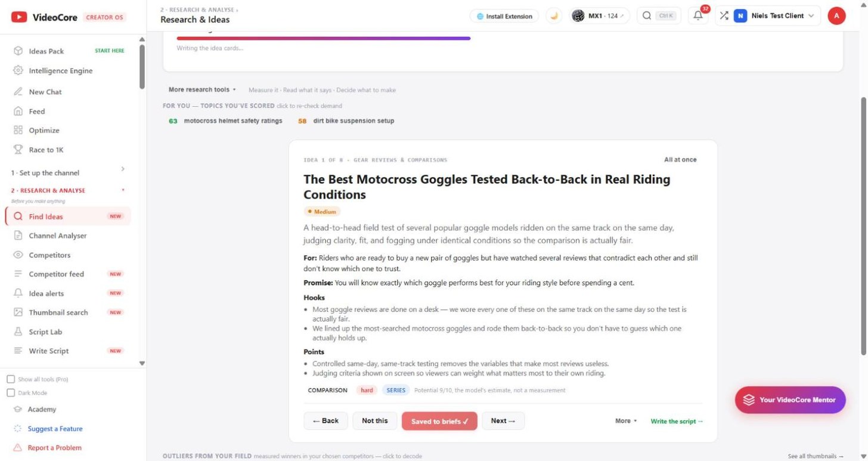The image size is (868, 461).
Task: Go to Find Ideas menu item
Action: 67,216
